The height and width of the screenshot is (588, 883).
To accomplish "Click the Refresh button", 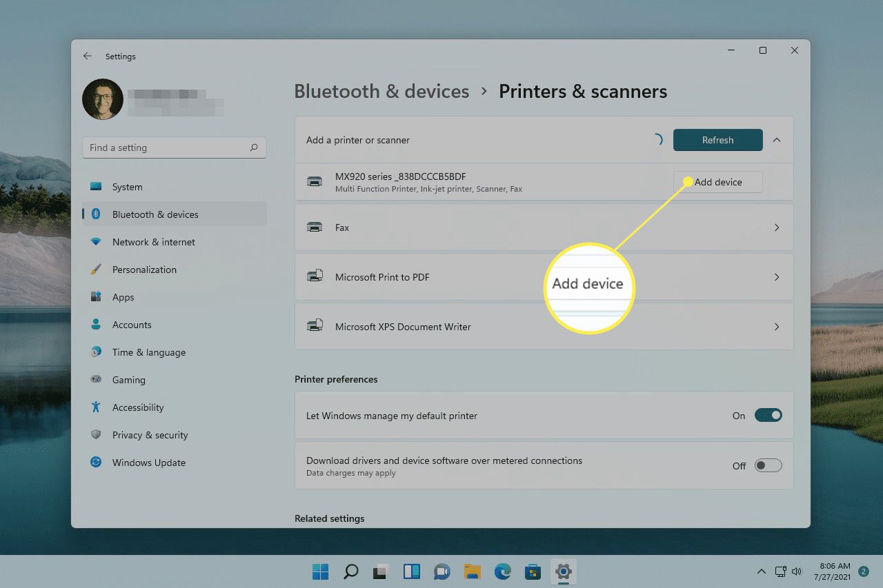I will click(x=717, y=140).
